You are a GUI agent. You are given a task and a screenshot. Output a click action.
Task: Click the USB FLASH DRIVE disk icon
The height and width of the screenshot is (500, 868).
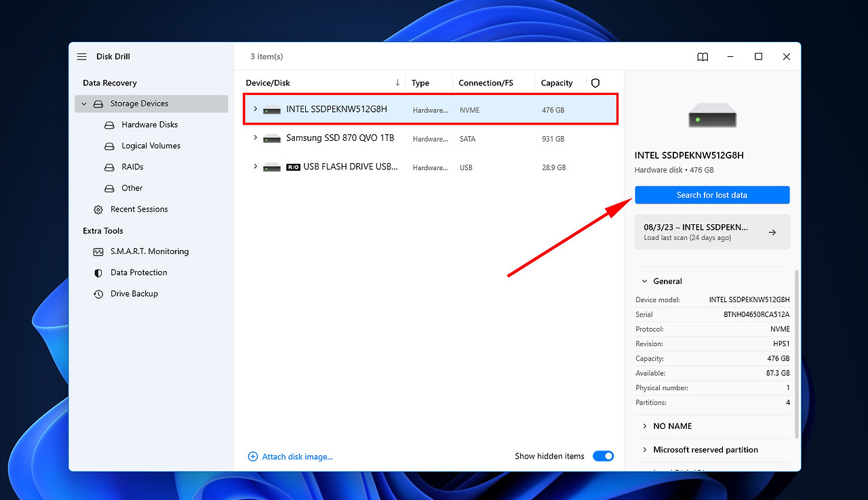pyautogui.click(x=272, y=167)
